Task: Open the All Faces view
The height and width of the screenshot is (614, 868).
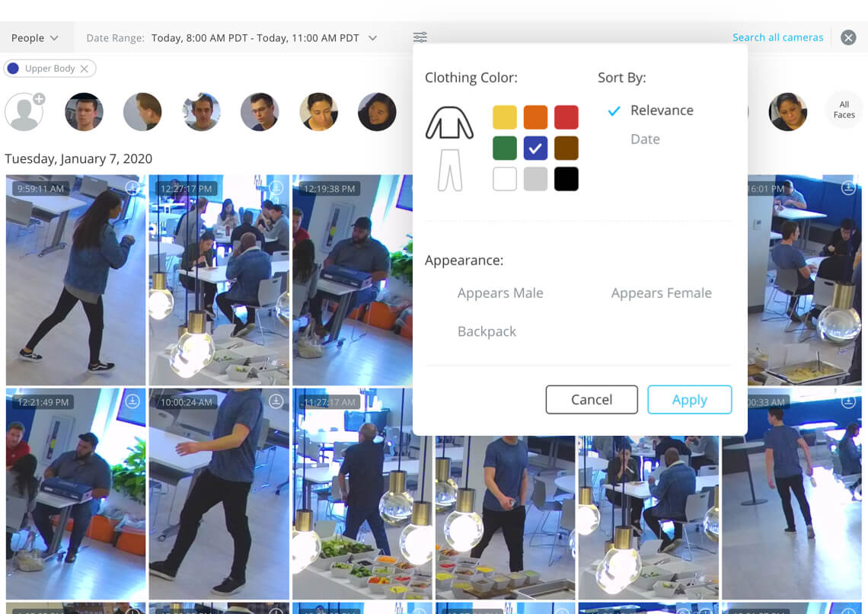Action: click(x=844, y=110)
